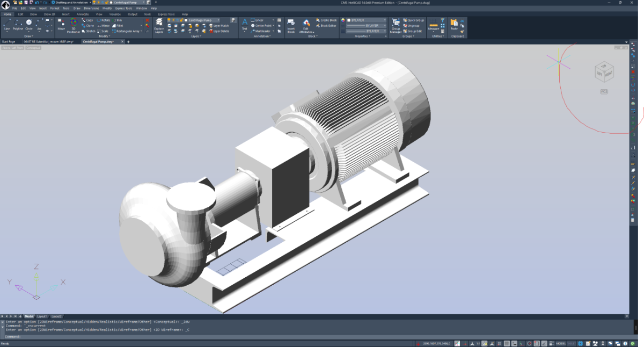
Task: Open the BYLAYER color dropdown
Action: coord(367,20)
